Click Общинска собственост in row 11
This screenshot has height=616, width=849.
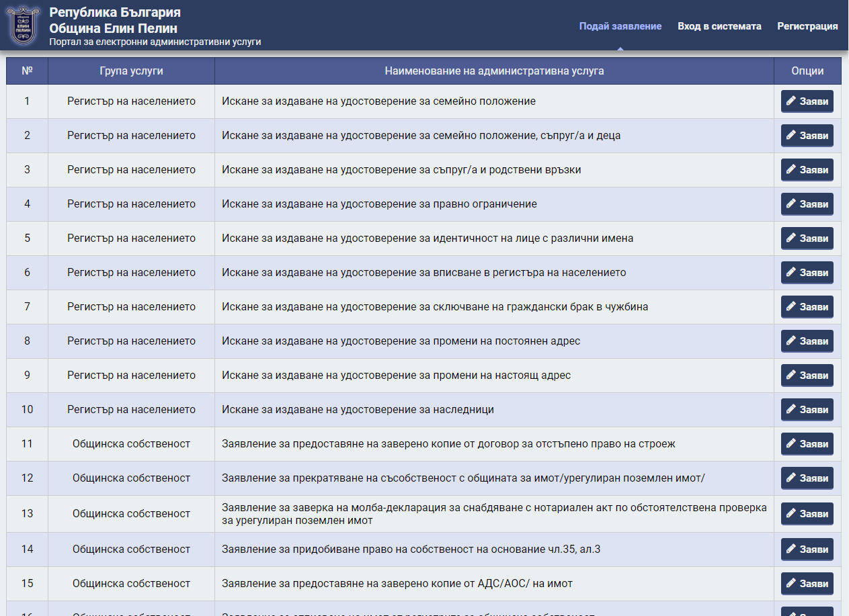click(x=131, y=444)
